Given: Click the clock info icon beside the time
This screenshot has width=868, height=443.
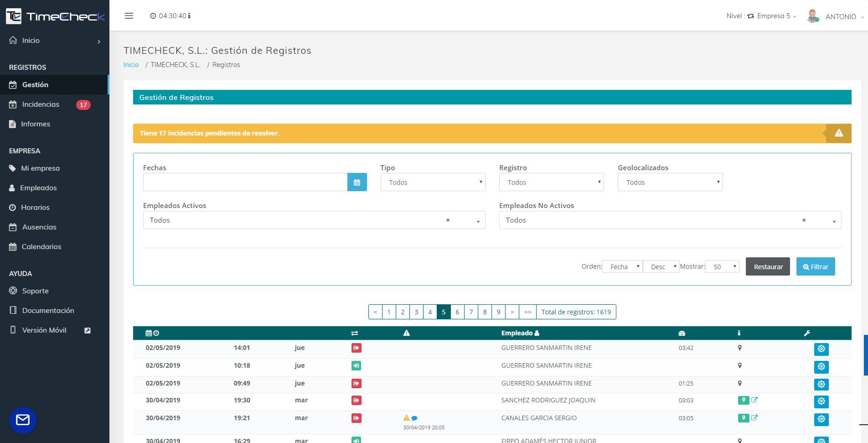Looking at the screenshot, I should click(189, 16).
